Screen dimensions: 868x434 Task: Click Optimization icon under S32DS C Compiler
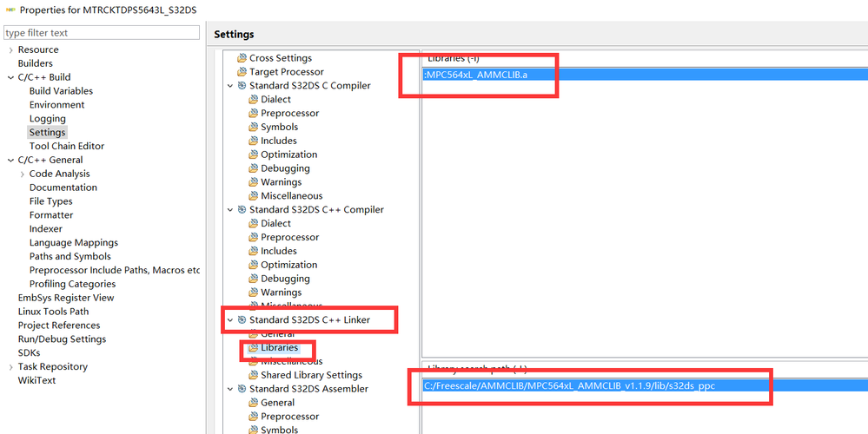(x=253, y=155)
